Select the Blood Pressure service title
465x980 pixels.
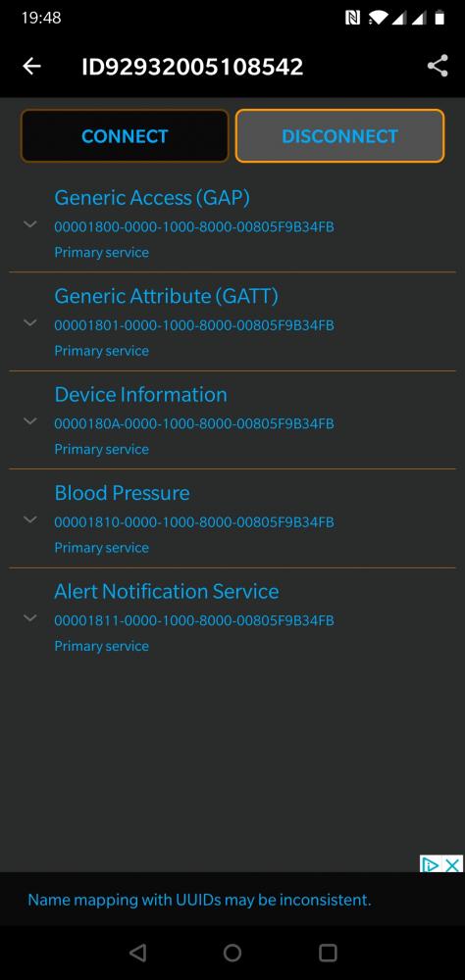(x=122, y=493)
